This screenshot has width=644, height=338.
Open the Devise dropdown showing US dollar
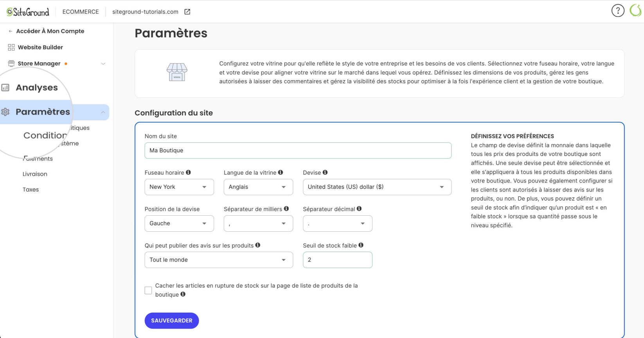(377, 187)
